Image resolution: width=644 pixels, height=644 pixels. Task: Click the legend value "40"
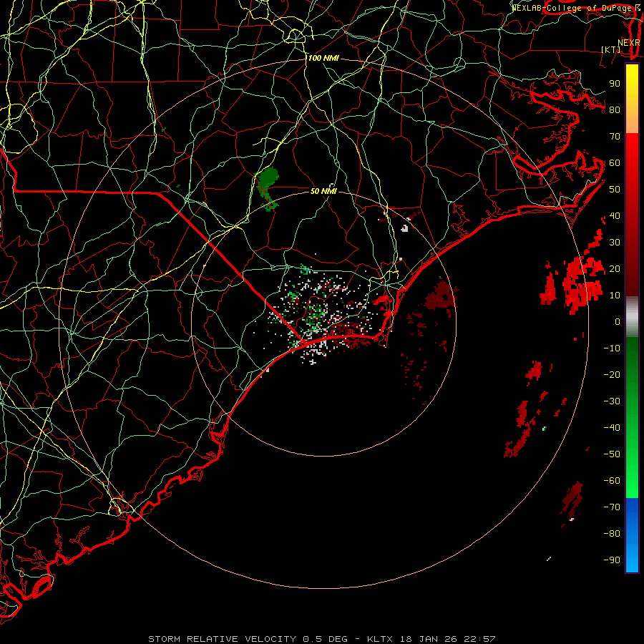(615, 216)
